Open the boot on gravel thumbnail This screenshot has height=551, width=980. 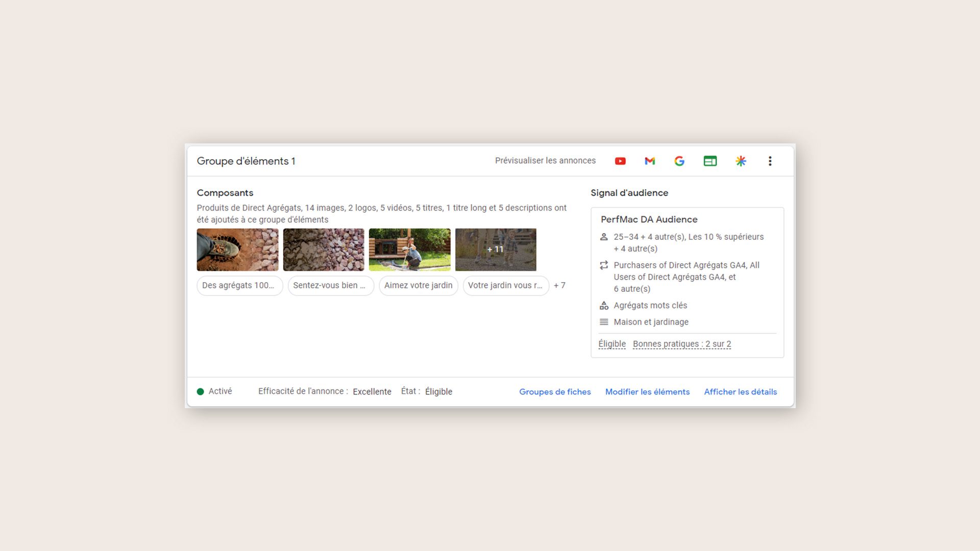(x=238, y=249)
